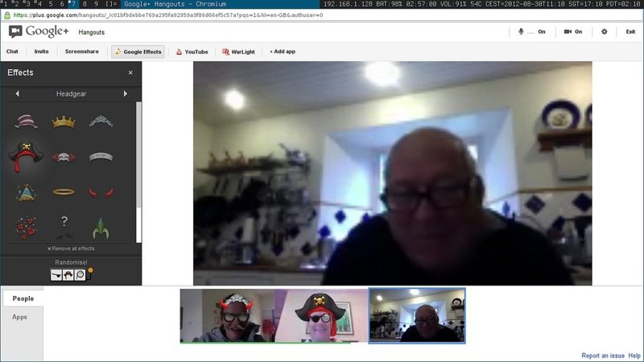Go to previous effects category arrow
Image resolution: width=644 pixels, height=362 pixels.
click(x=18, y=94)
